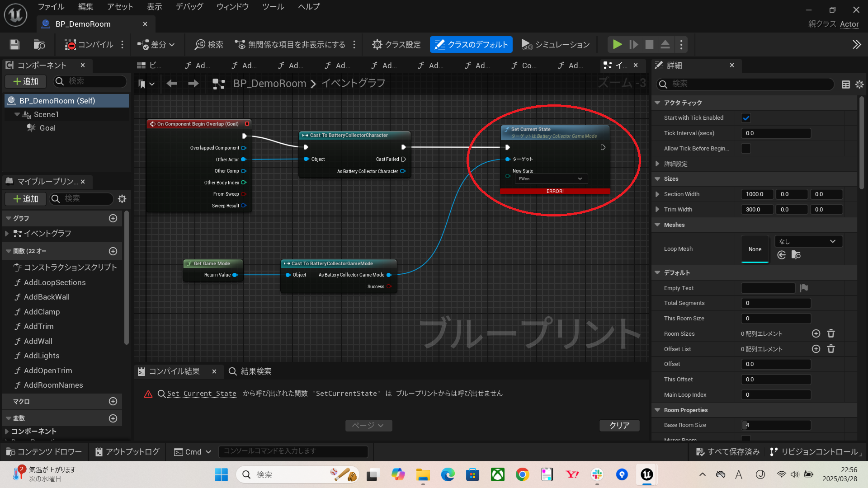Expand the Section Width vector row
Viewport: 868px width, 488px height.
(x=657, y=194)
